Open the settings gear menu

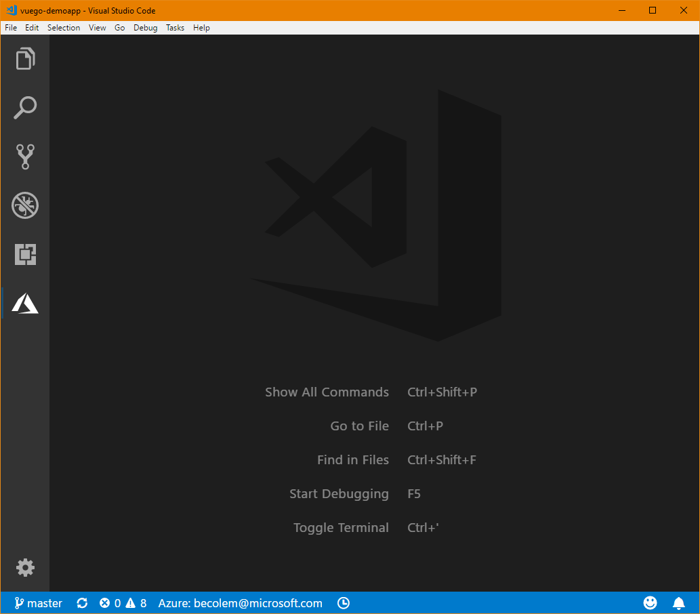pyautogui.click(x=25, y=567)
